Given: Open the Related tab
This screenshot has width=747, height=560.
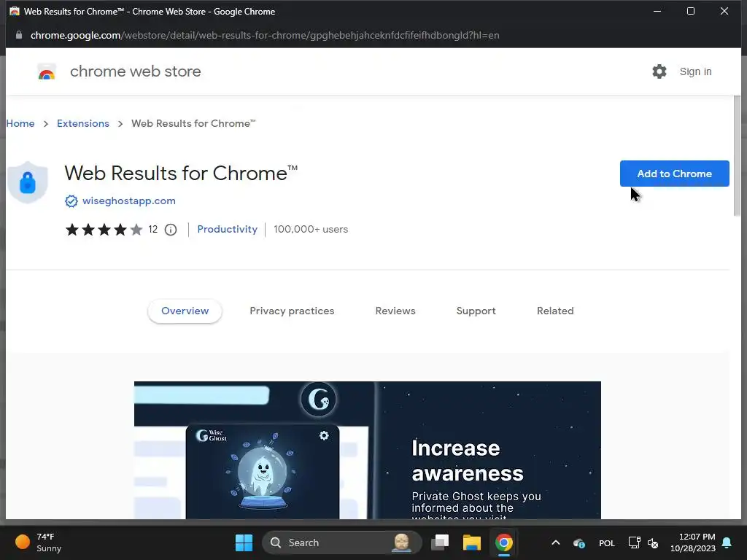Looking at the screenshot, I should point(555,311).
